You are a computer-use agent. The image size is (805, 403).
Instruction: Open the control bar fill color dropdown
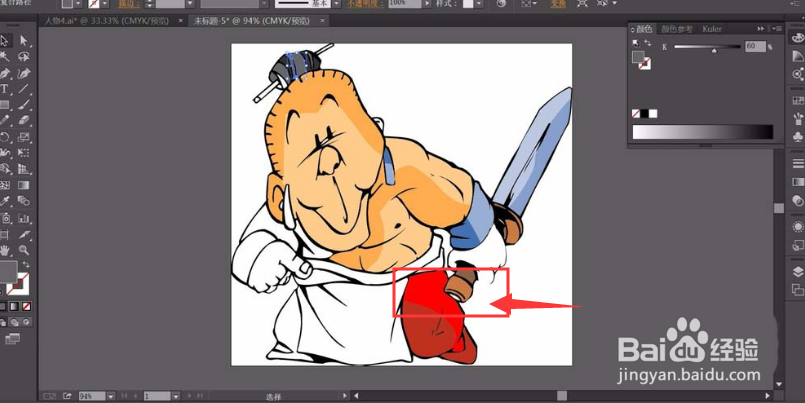tap(78, 4)
